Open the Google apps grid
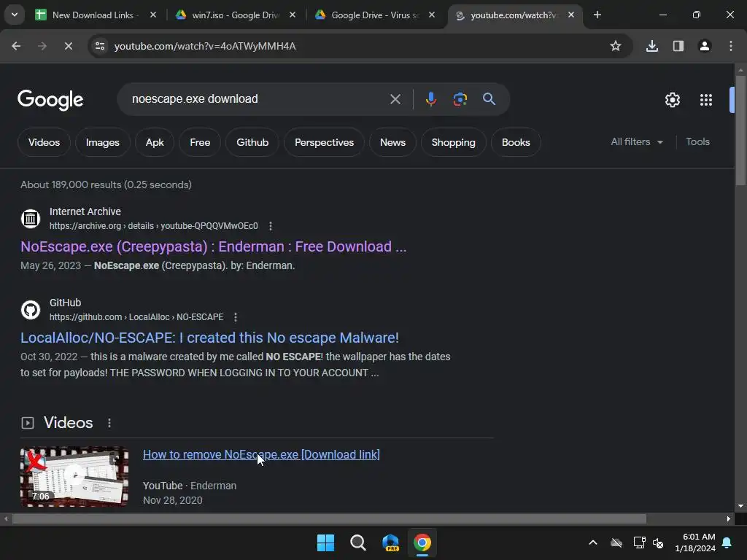This screenshot has width=747, height=560. [x=706, y=99]
